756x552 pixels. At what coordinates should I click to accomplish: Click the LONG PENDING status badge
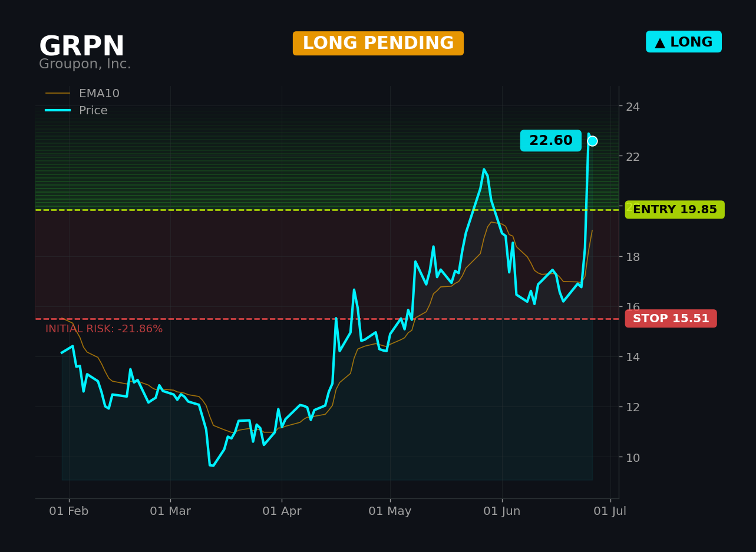378,44
